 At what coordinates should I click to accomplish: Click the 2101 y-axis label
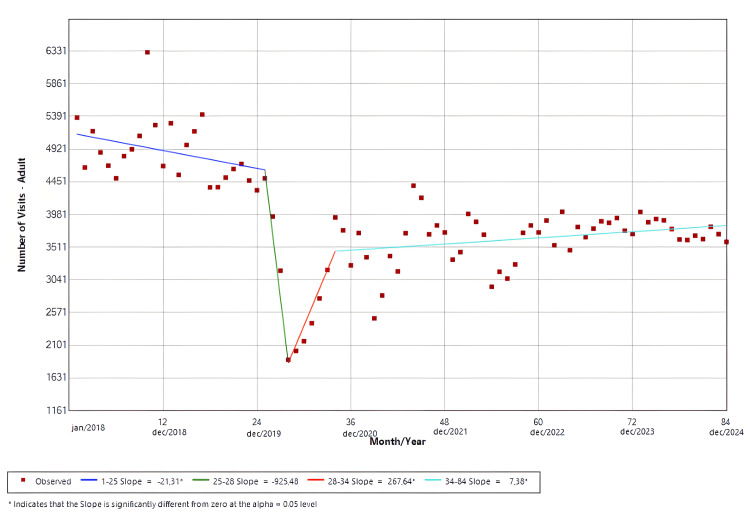(55, 345)
